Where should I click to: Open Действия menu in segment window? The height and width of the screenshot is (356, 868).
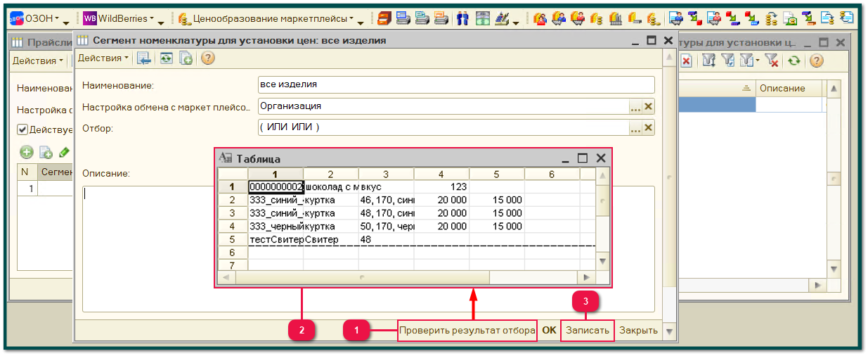pyautogui.click(x=103, y=58)
